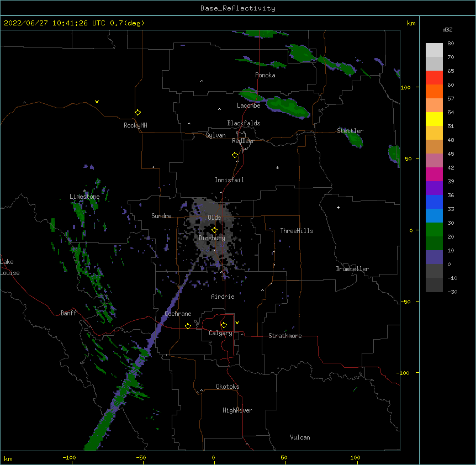Image resolution: width=476 pixels, height=465 pixels.
Task: Click the yellow diamond marker above Calgary
Action: point(224,325)
